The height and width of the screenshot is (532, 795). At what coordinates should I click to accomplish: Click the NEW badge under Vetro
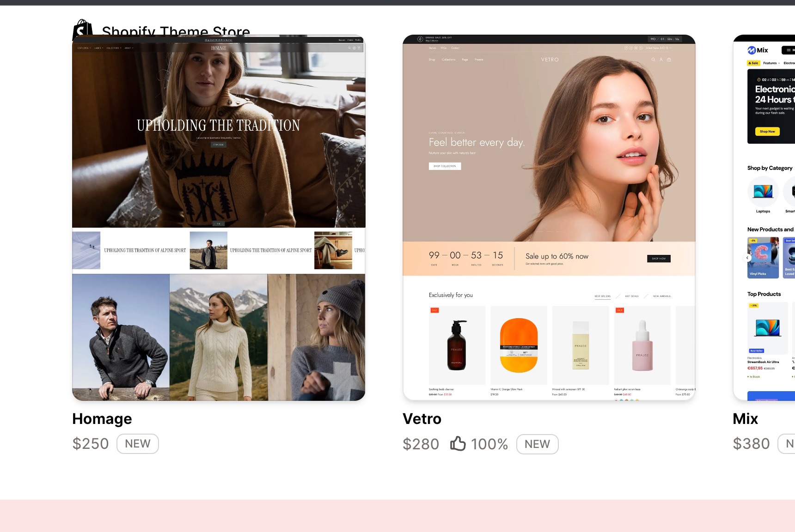[538, 444]
